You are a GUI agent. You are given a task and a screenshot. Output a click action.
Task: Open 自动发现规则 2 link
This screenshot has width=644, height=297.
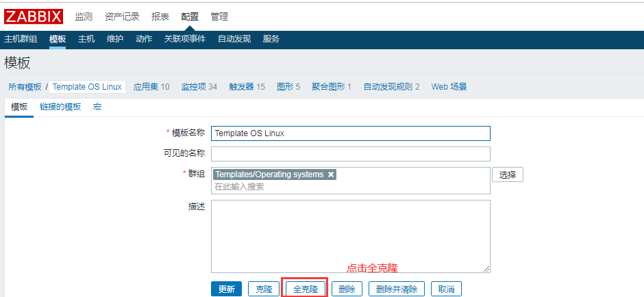(391, 87)
